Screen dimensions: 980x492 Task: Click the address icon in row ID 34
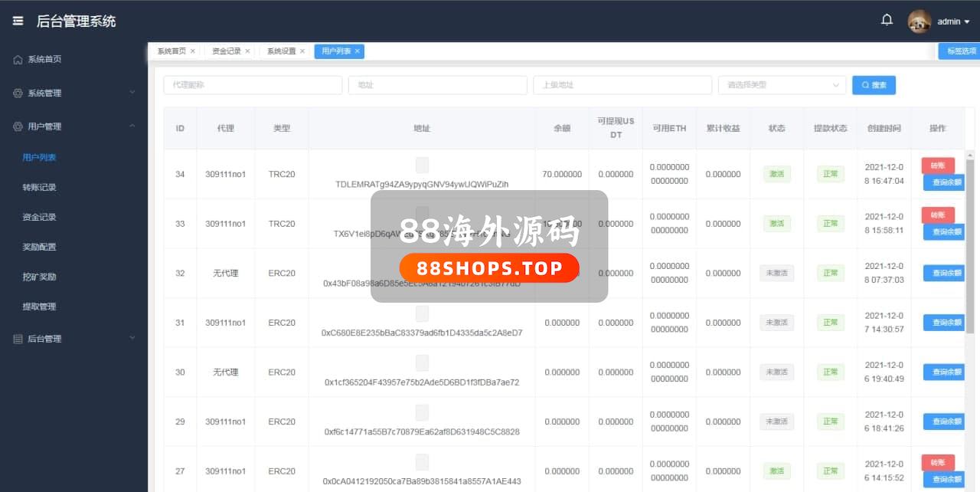(422, 165)
